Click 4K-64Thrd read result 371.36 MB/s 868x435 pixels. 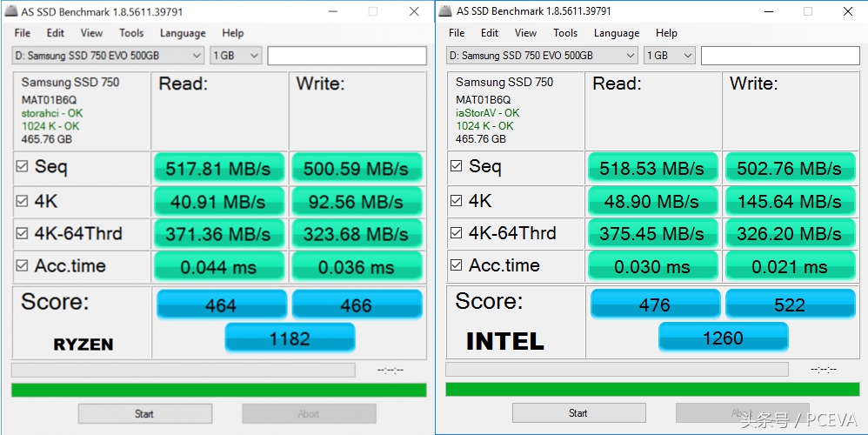click(x=218, y=234)
